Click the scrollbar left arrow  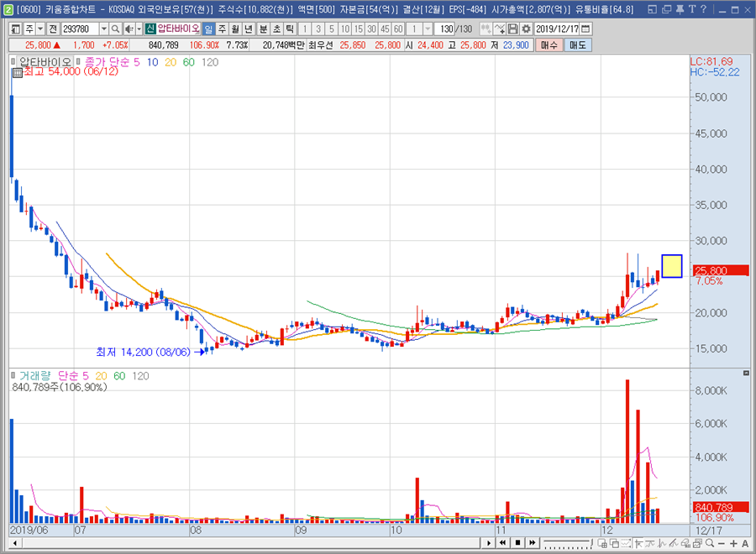[15, 543]
